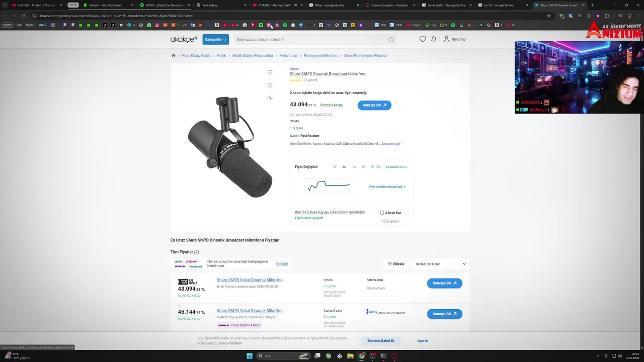
Task: Set a price alarm with Alarm Kur
Action: coord(390,213)
